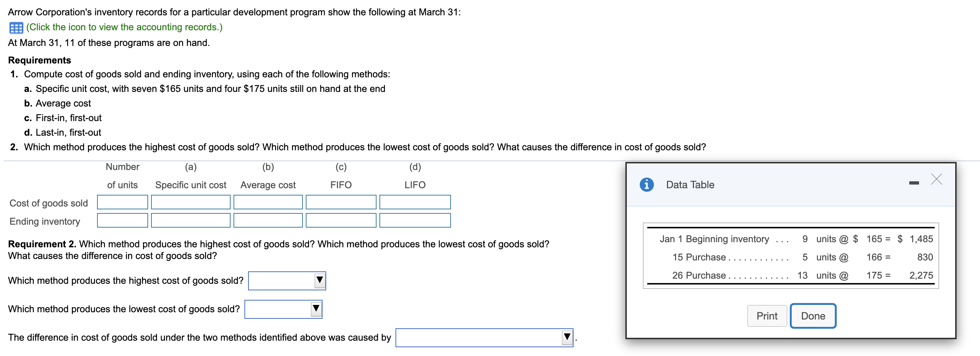Open the lowest cost of goods sold dropdown
This screenshot has width=980, height=356.
283,309
